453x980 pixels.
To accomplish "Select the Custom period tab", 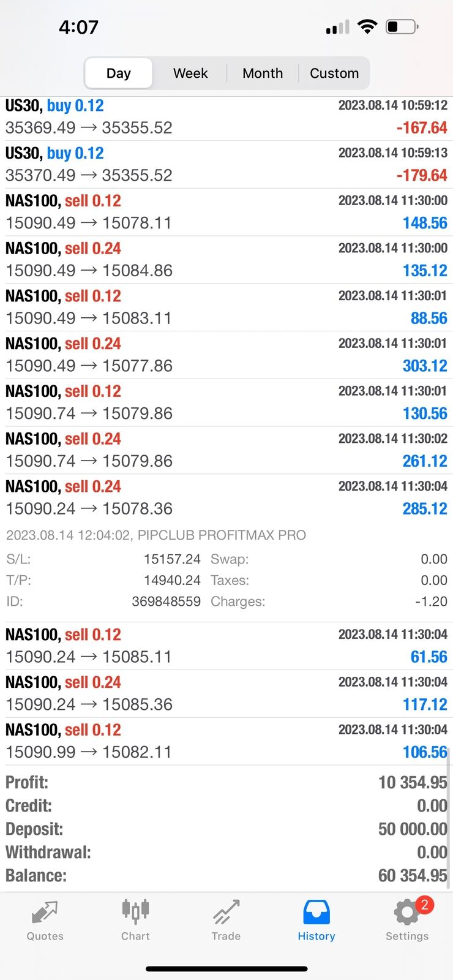I will (x=334, y=73).
